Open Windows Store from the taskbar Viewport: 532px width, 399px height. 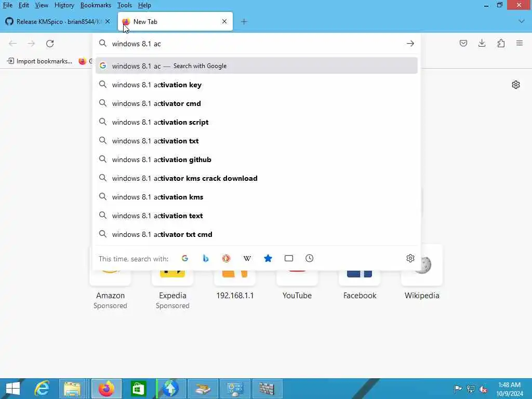click(x=138, y=389)
